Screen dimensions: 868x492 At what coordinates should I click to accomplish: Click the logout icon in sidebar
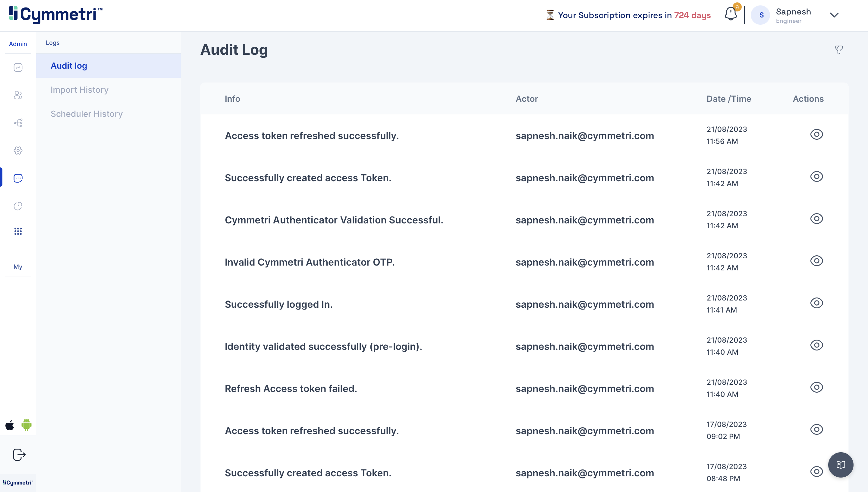point(19,454)
